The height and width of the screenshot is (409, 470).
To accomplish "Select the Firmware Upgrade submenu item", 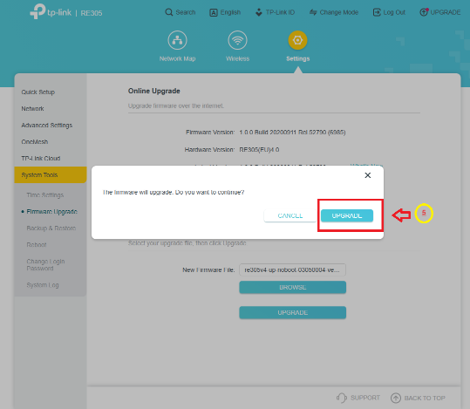I will (x=52, y=212).
